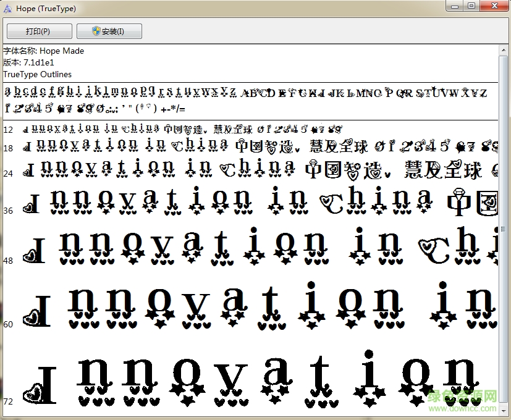Click the vertical scrollbar up arrow

coord(504,50)
